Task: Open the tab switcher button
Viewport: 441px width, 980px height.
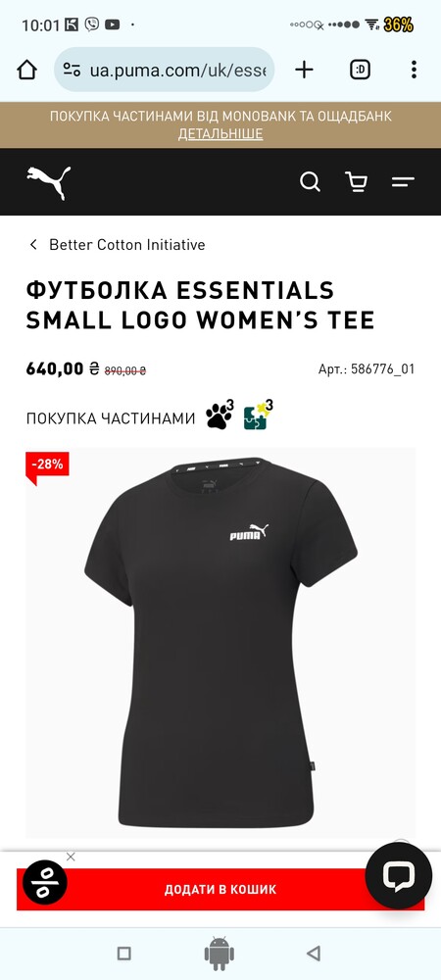Action: [x=360, y=70]
